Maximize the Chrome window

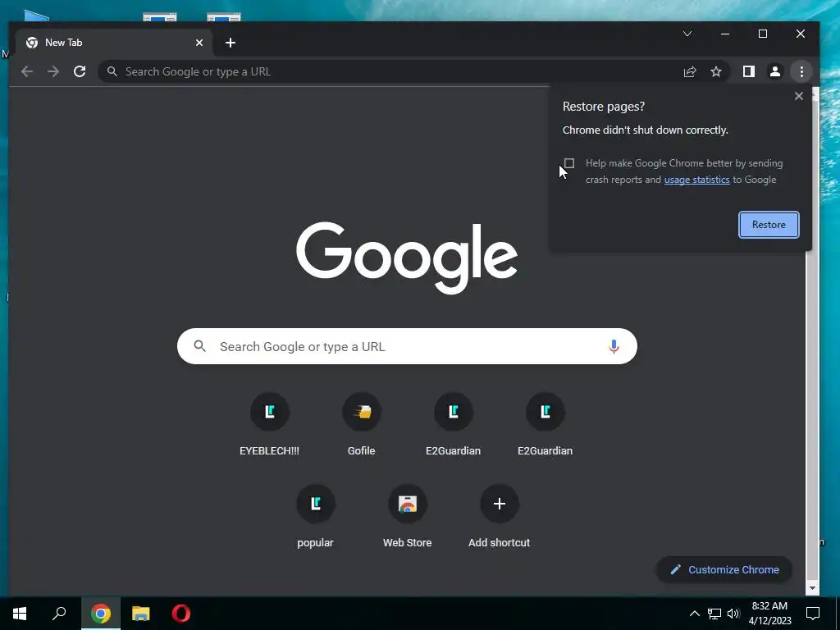pyautogui.click(x=763, y=34)
